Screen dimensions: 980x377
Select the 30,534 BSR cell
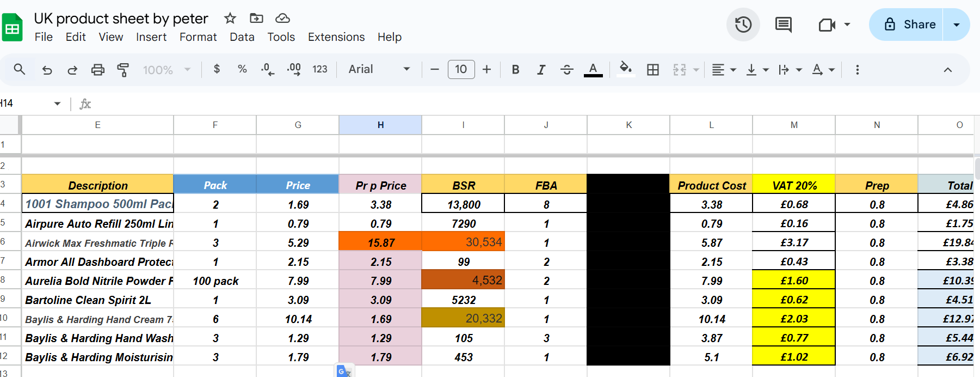(463, 241)
